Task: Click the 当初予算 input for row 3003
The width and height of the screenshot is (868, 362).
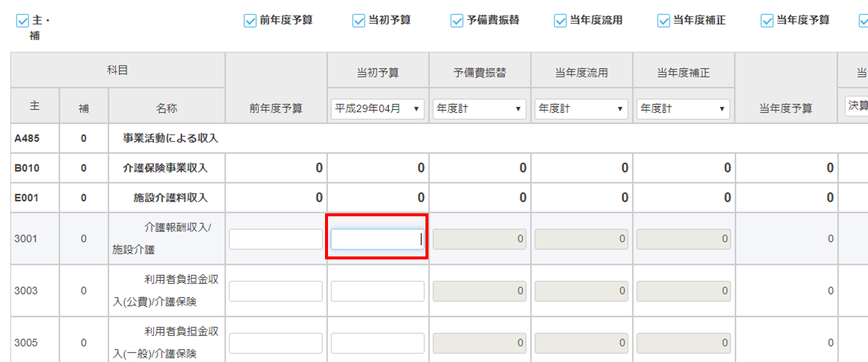Action: (378, 291)
